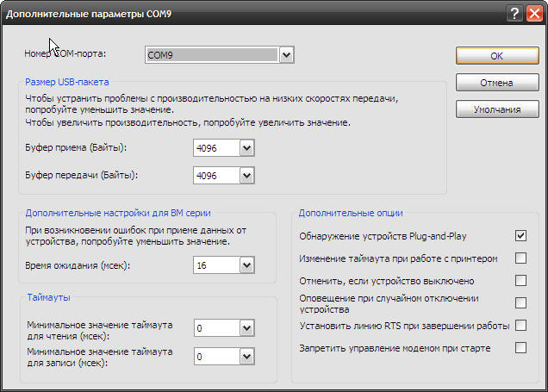Open the Буфер передачи dropdown arrow
Screen dimensions: 548x392
(x=246, y=175)
